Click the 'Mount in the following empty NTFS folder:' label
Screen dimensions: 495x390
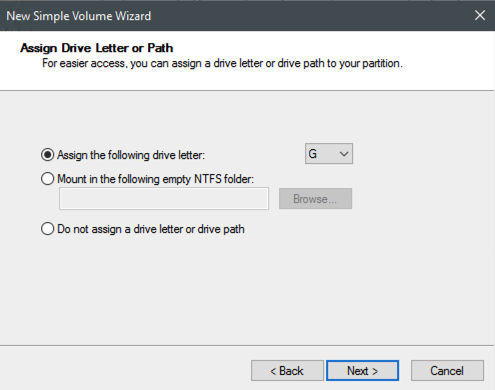pos(156,179)
